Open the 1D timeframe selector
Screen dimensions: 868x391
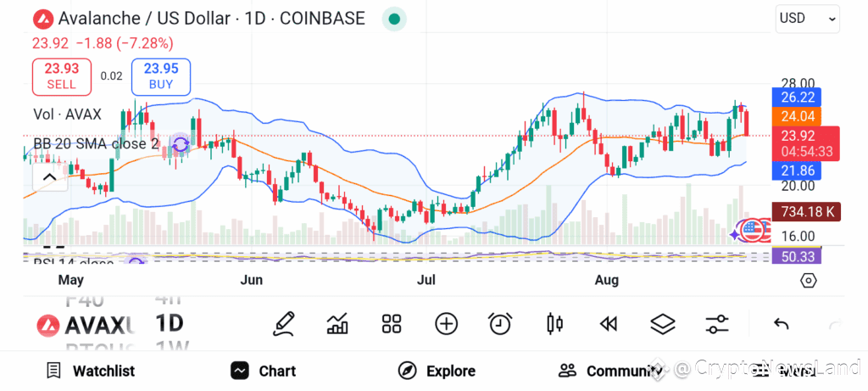click(x=169, y=324)
